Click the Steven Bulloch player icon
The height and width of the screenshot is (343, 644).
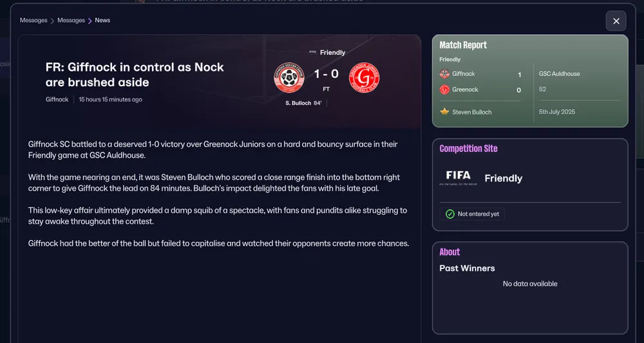[444, 112]
